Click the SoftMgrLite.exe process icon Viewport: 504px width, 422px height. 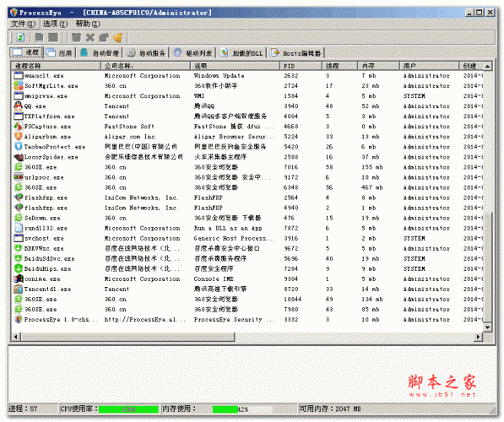point(19,85)
